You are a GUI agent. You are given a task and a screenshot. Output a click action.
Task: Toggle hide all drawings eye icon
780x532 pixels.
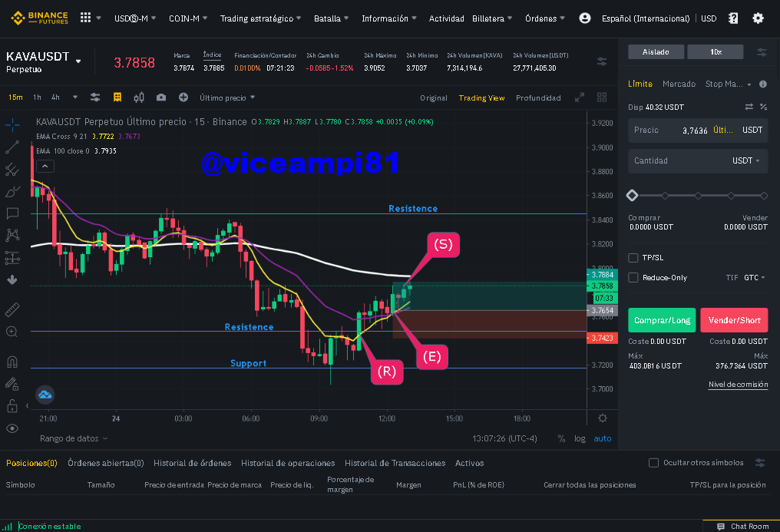(12, 428)
